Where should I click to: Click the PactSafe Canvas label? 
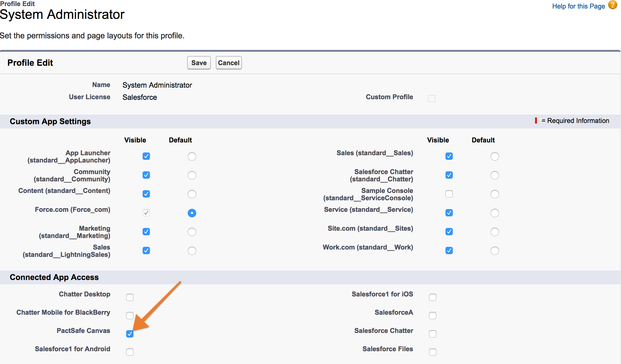[83, 331]
